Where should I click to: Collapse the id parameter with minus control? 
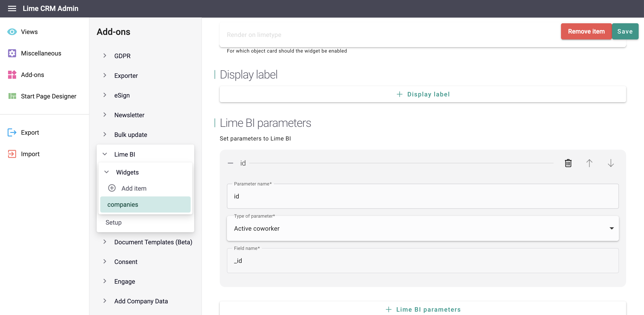230,163
